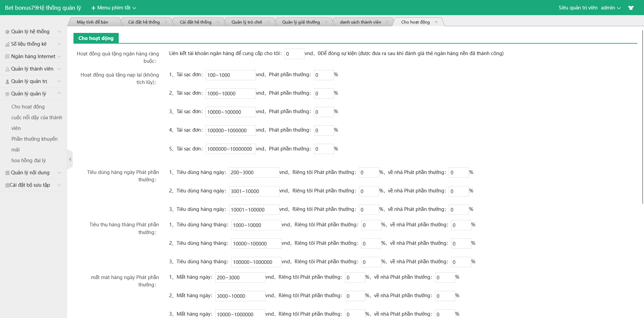Click the chart icon beside Số liệu thống kê
The width and height of the screenshot is (644, 318).
click(7, 44)
